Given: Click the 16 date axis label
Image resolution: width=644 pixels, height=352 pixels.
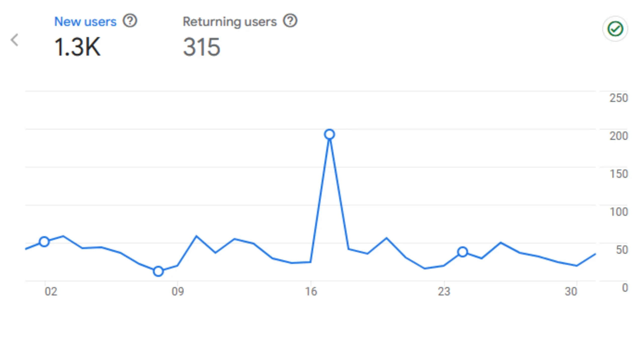Looking at the screenshot, I should [311, 292].
